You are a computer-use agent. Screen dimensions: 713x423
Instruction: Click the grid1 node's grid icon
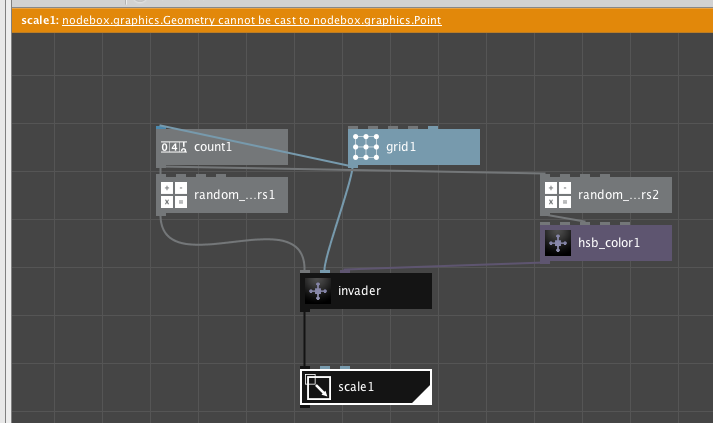(x=366, y=147)
